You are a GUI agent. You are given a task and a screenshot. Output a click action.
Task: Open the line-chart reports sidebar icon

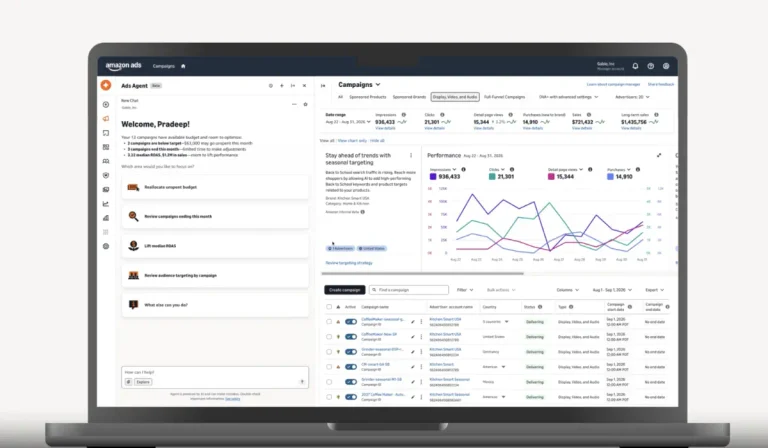pos(106,204)
